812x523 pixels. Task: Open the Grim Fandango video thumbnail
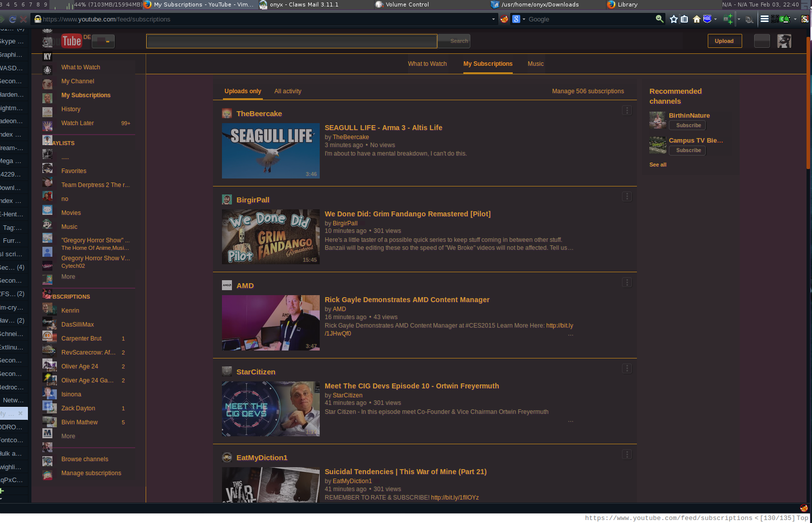[271, 237]
